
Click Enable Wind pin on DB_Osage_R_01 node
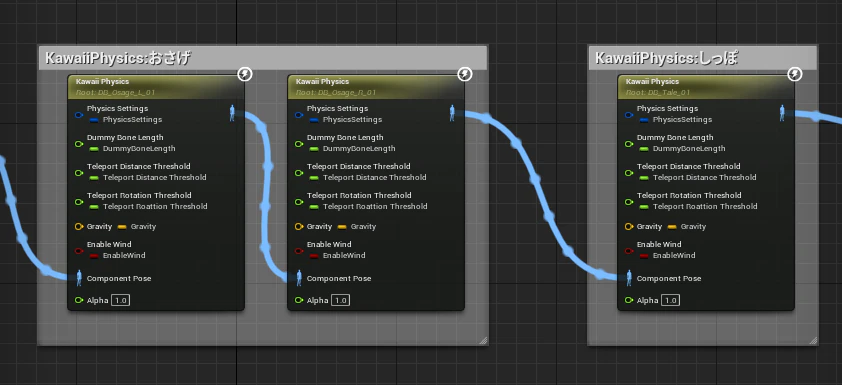[299, 250]
